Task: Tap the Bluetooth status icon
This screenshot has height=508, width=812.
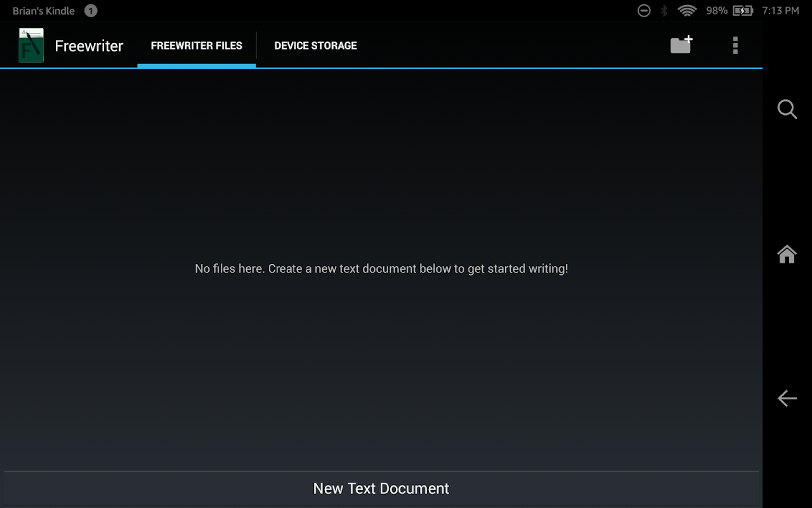Action: 664,11
